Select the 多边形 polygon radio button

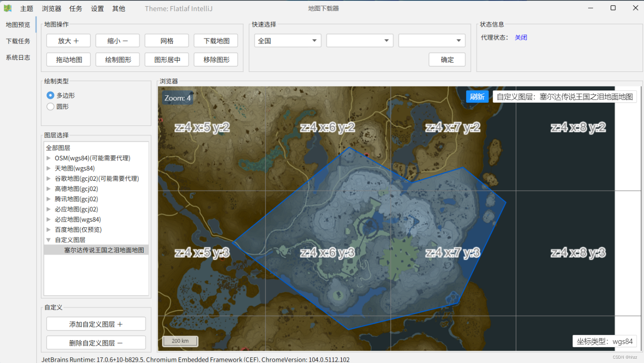51,95
